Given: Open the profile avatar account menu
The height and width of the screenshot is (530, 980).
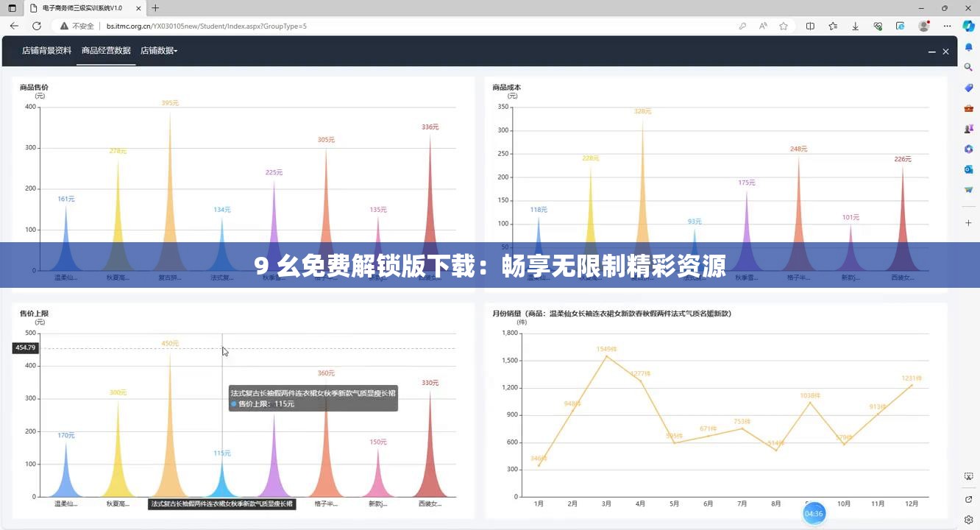Looking at the screenshot, I should coord(924,26).
